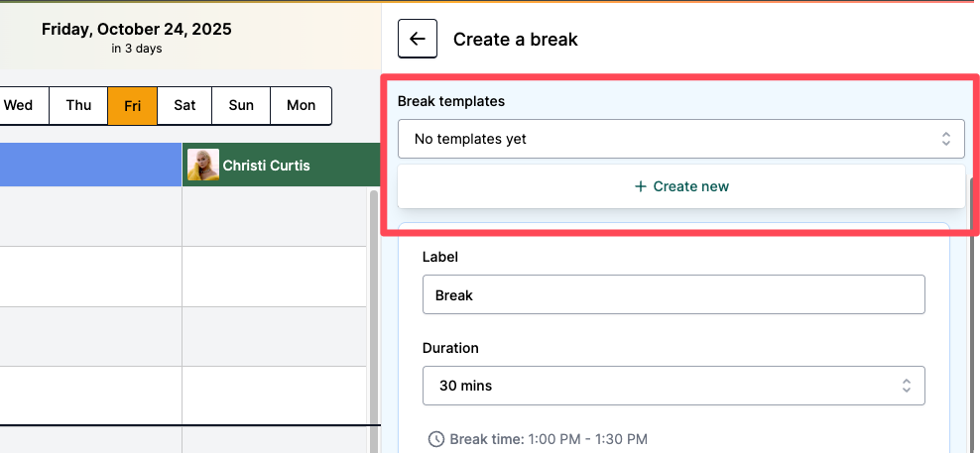Click the chevron arrows in the Duration field
Viewport: 980px width, 453px height.
click(907, 386)
